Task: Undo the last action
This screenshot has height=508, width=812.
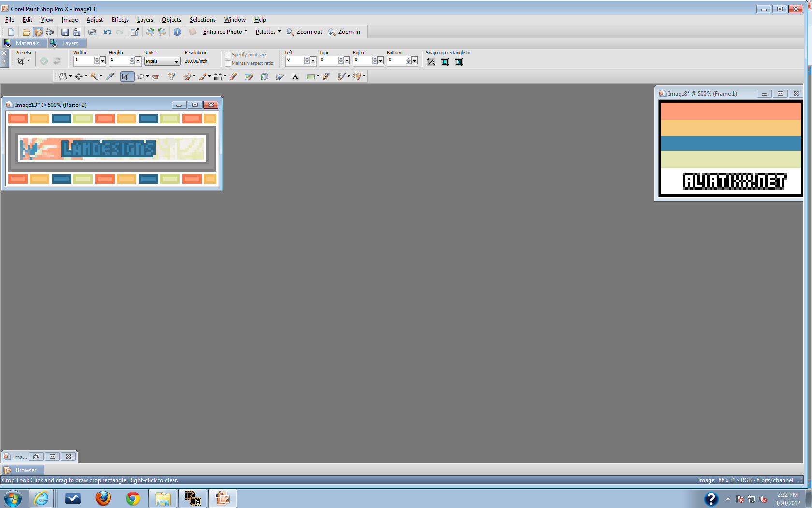Action: [107, 32]
